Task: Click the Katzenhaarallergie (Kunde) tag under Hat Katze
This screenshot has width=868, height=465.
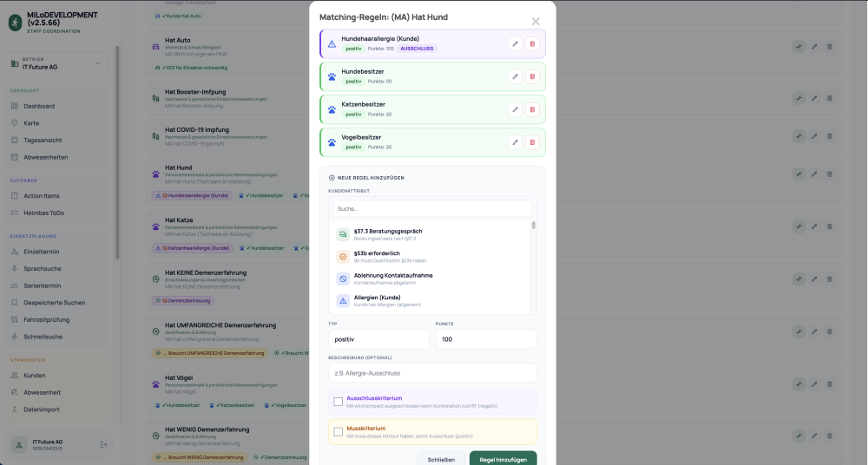Action: coord(192,248)
